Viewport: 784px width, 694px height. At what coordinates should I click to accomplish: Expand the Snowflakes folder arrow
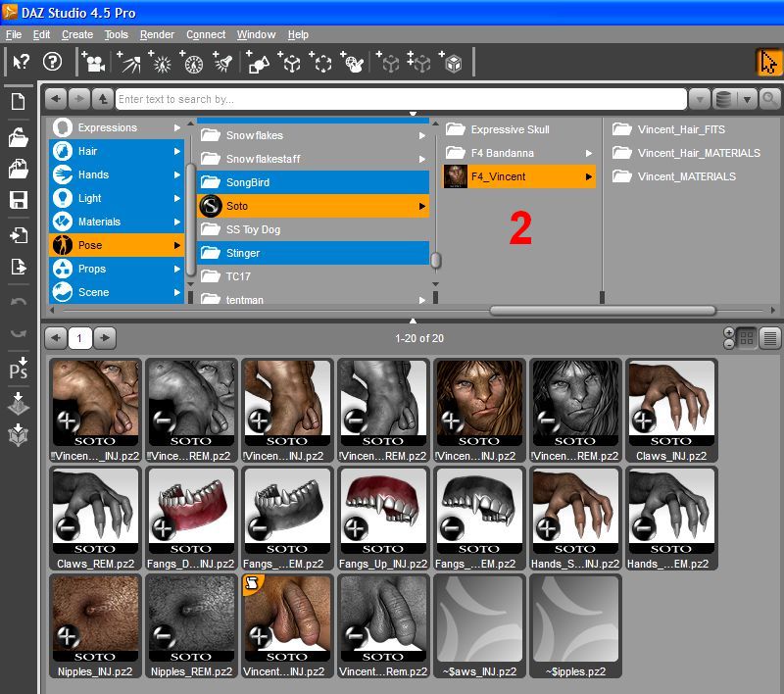[422, 135]
